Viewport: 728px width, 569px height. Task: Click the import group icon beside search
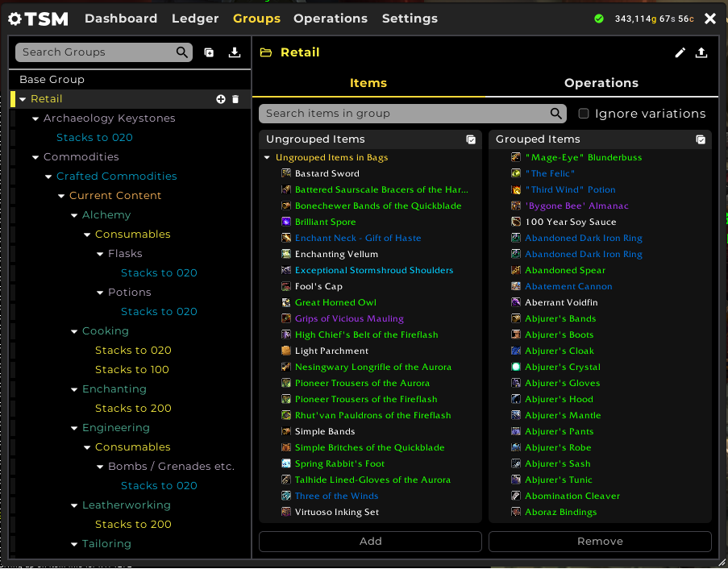[235, 52]
